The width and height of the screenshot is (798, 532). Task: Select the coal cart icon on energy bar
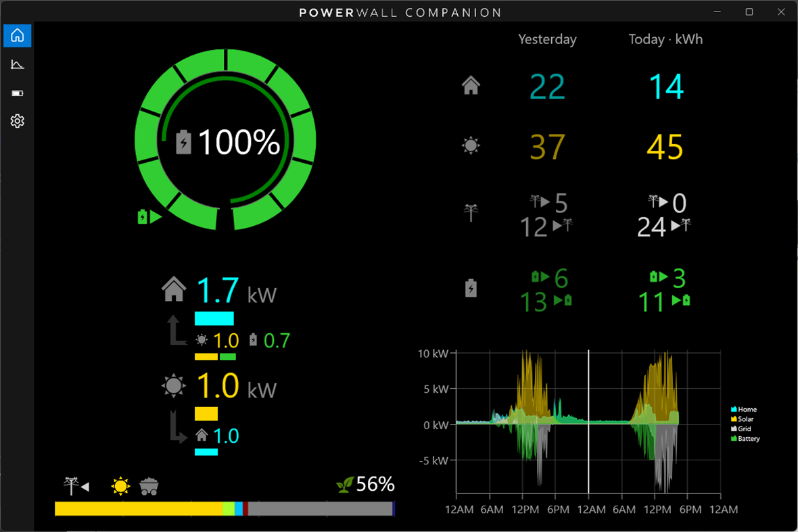click(x=149, y=484)
